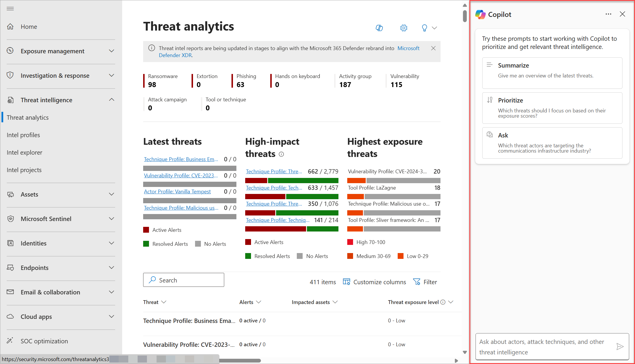Send the Copilot prompt with arrow icon
The width and height of the screenshot is (635, 364).
pyautogui.click(x=620, y=347)
